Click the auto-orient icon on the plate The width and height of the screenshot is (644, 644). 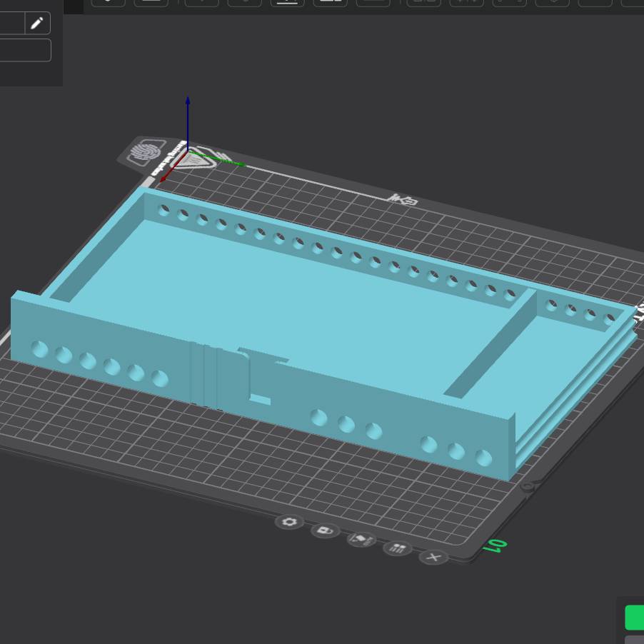361,539
